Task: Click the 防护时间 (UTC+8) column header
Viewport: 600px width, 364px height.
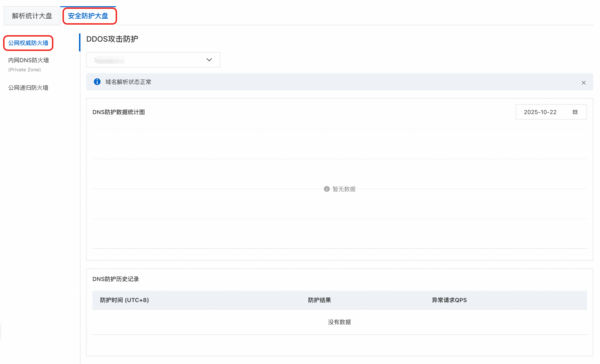Action: click(x=125, y=300)
